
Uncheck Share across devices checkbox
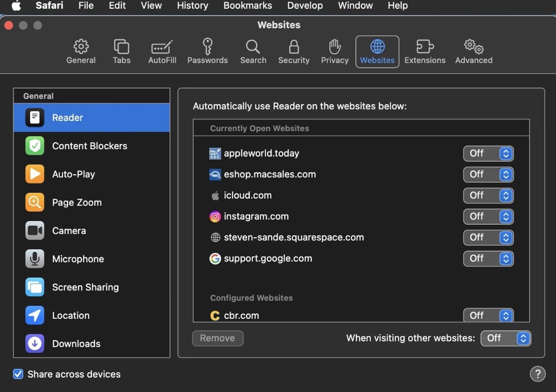point(18,374)
